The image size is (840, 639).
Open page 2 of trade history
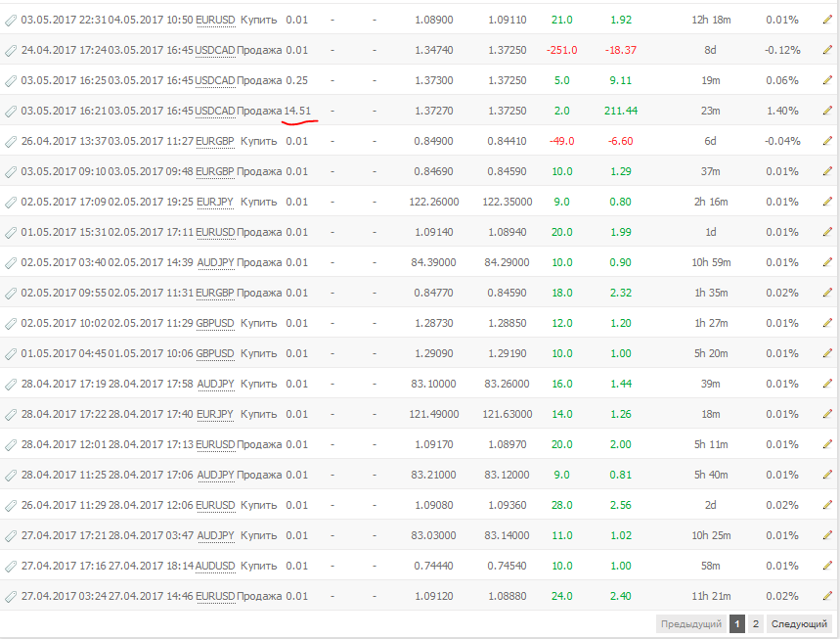tap(756, 624)
